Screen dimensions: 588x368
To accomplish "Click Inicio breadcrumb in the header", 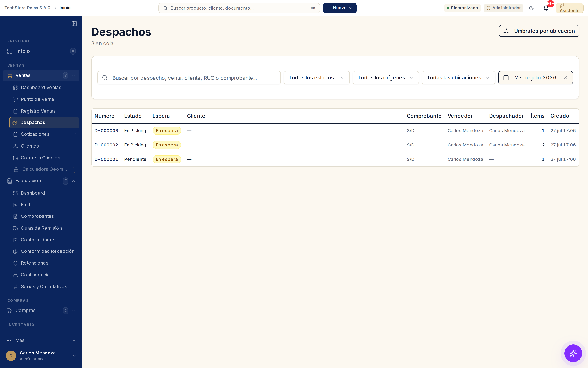I will 65,8.
